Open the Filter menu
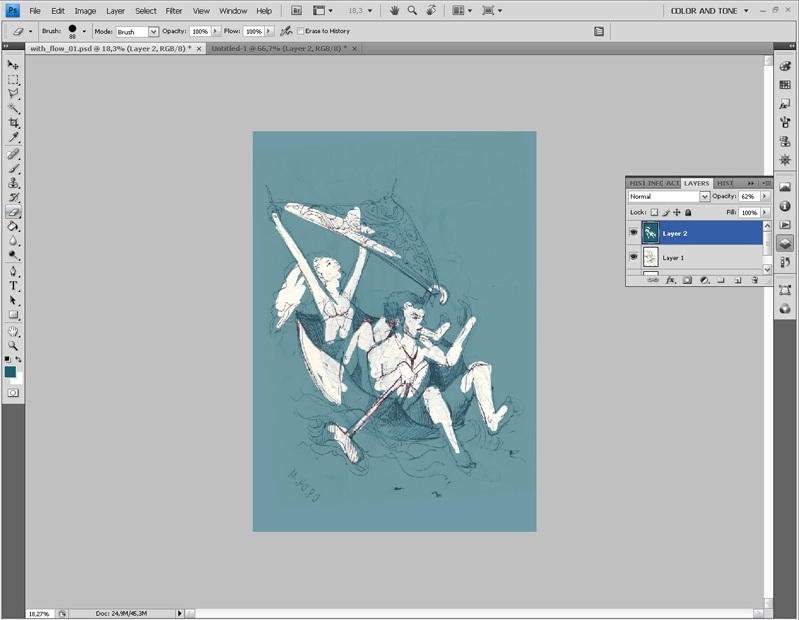 [x=174, y=10]
